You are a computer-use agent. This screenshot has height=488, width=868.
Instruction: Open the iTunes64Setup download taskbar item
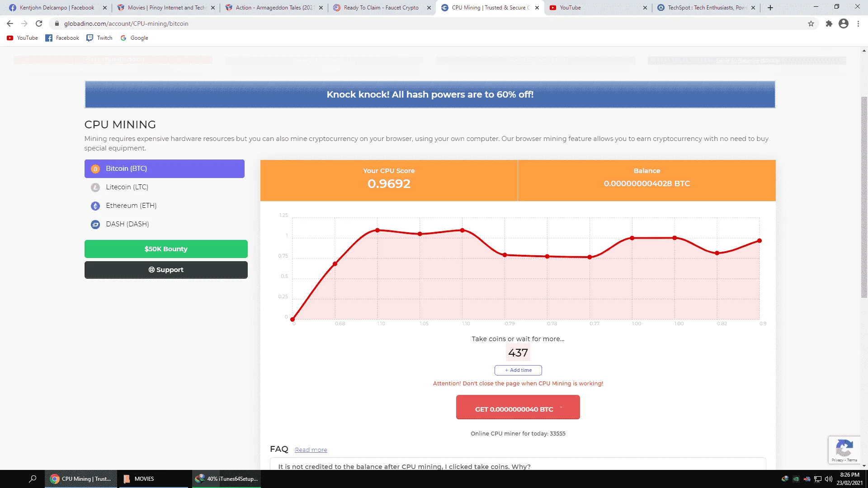[x=227, y=479]
